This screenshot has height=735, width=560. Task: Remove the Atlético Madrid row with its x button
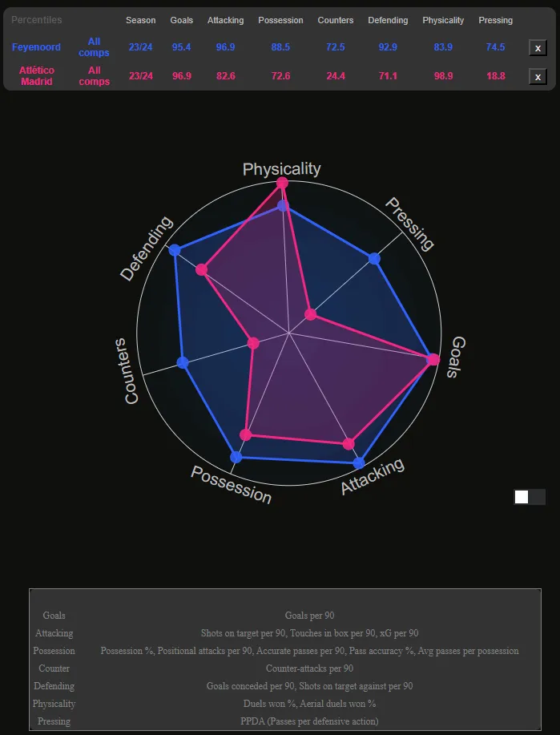pos(538,77)
